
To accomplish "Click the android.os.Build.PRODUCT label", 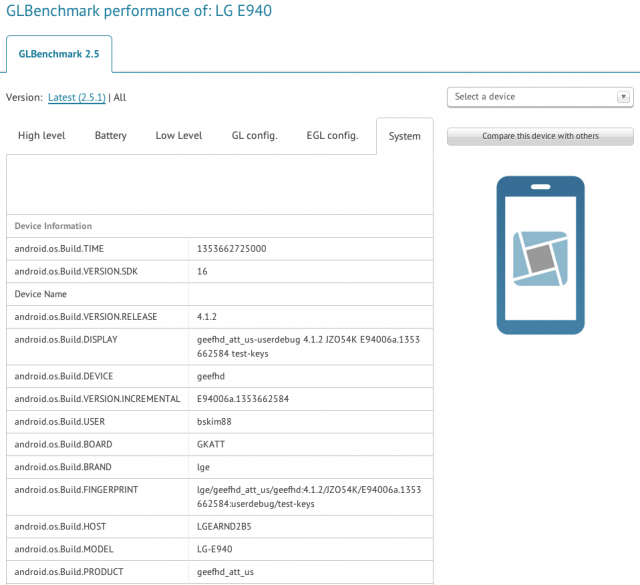I will (x=69, y=572).
